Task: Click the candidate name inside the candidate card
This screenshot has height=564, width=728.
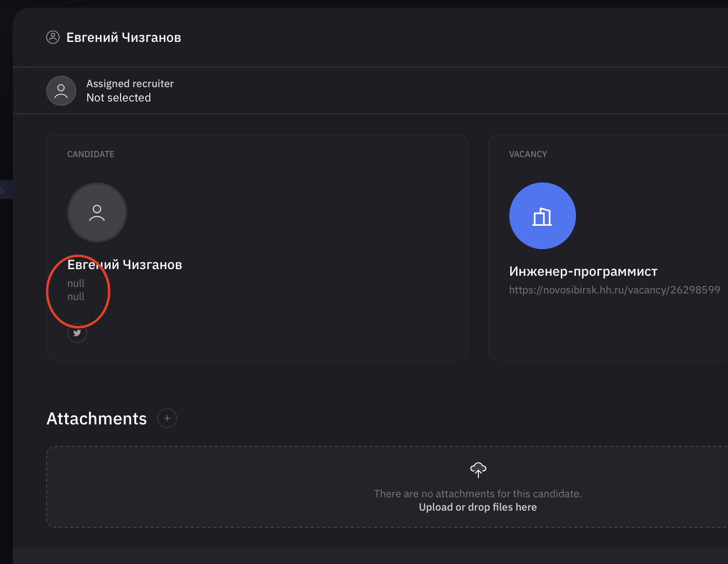Action: [124, 264]
